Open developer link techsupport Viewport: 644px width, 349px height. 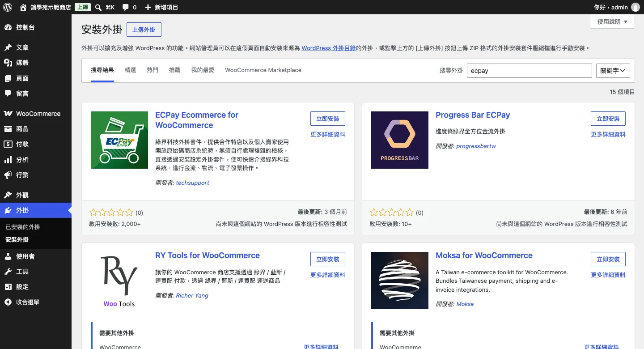pyautogui.click(x=192, y=183)
